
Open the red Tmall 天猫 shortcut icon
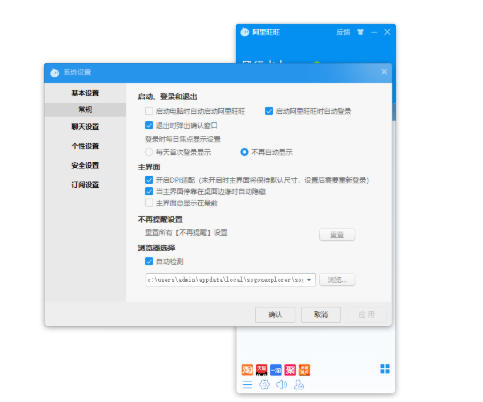point(261,370)
